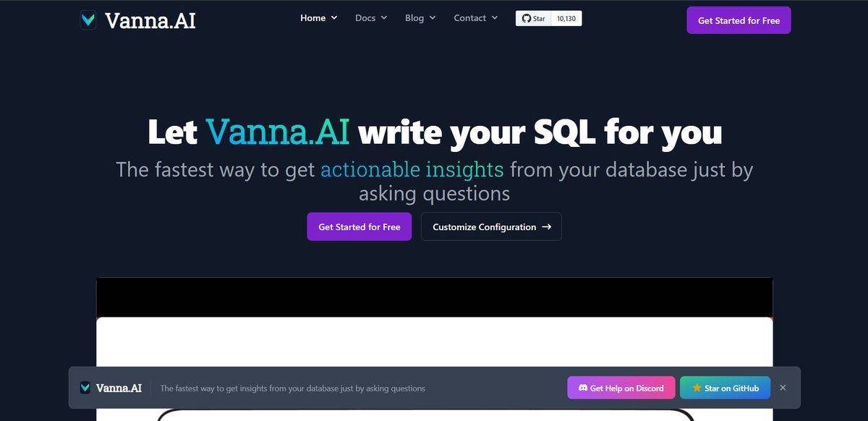Click the GitHub octocat Star button
The image size is (868, 421).
(x=534, y=19)
